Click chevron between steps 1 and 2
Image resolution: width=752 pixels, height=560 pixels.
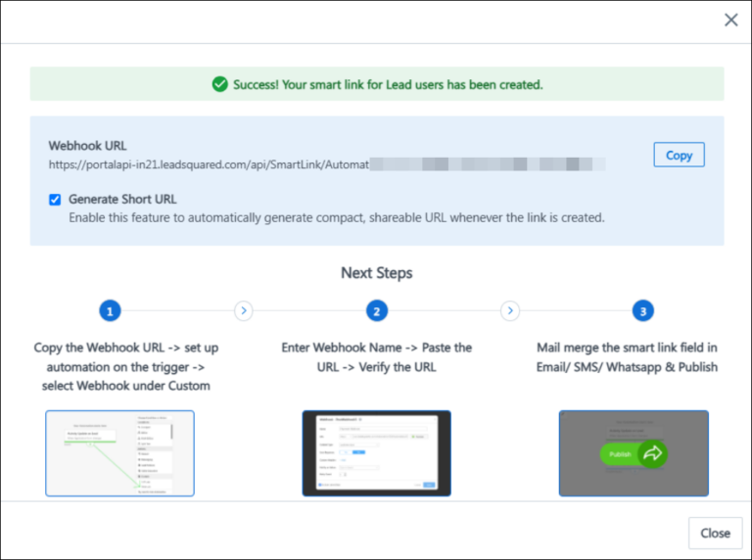(x=244, y=311)
